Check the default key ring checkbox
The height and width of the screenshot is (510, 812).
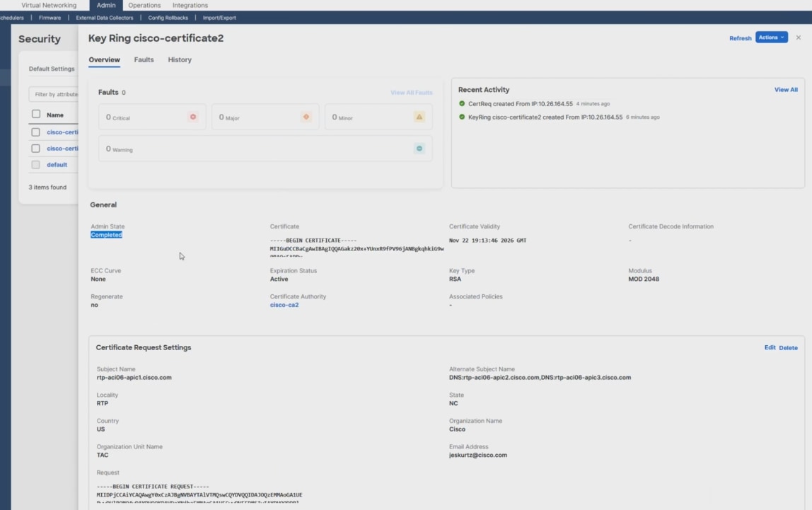click(x=35, y=164)
